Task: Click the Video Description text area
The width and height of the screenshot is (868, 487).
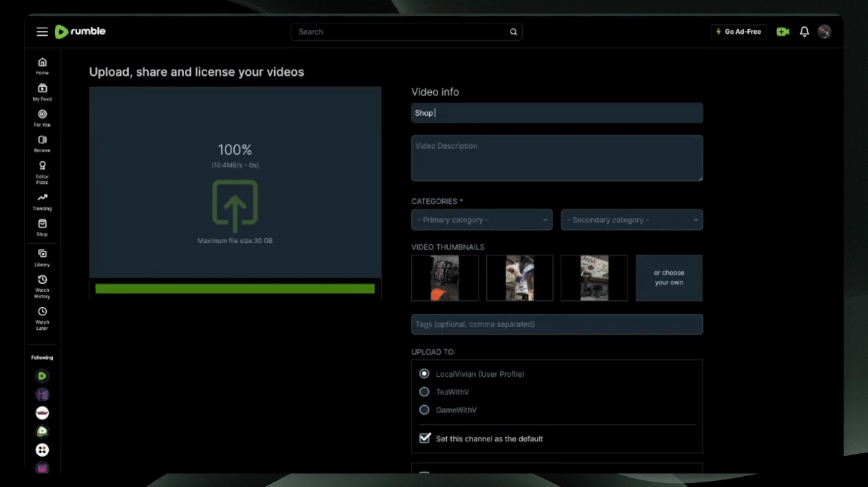Action: [x=557, y=158]
